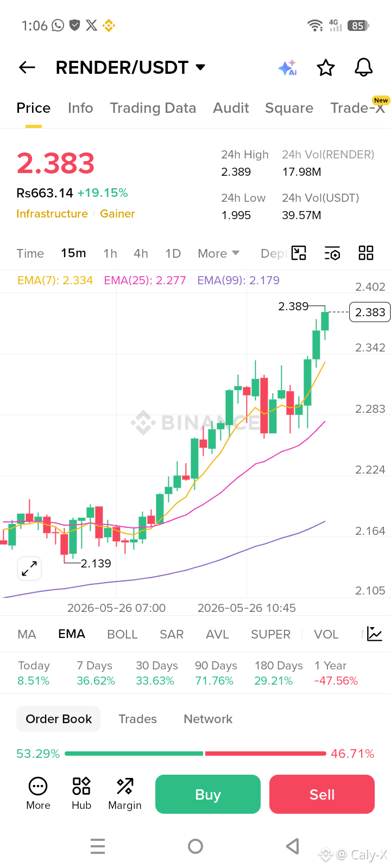The width and height of the screenshot is (391, 868).
Task: Open price alerts using the bell icon
Action: click(364, 68)
